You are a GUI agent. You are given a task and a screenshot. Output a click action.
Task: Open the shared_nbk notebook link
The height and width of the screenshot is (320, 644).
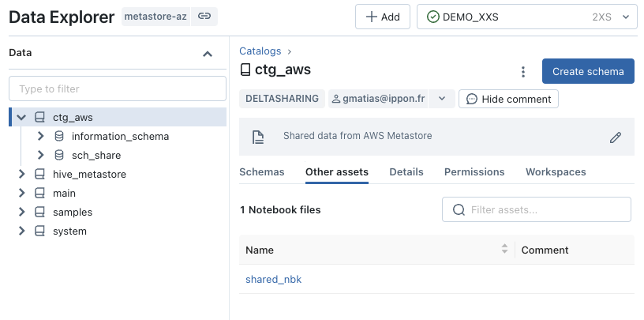pyautogui.click(x=274, y=279)
